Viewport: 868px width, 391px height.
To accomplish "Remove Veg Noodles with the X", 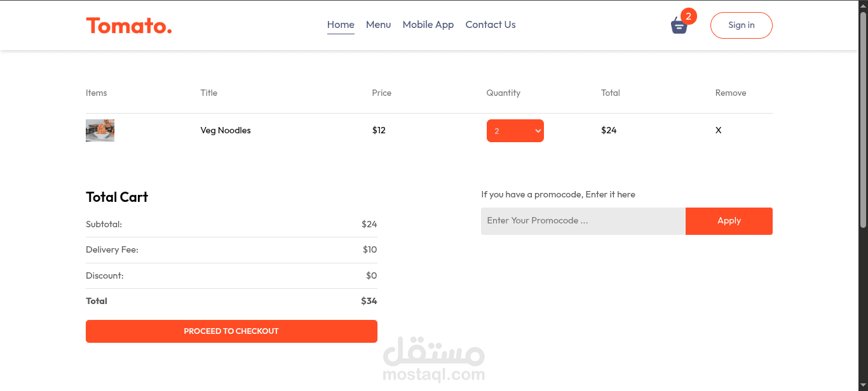I will point(719,130).
